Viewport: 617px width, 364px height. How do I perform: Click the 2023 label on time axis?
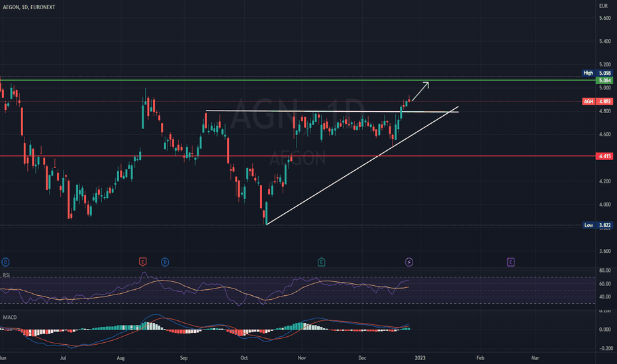click(x=420, y=357)
